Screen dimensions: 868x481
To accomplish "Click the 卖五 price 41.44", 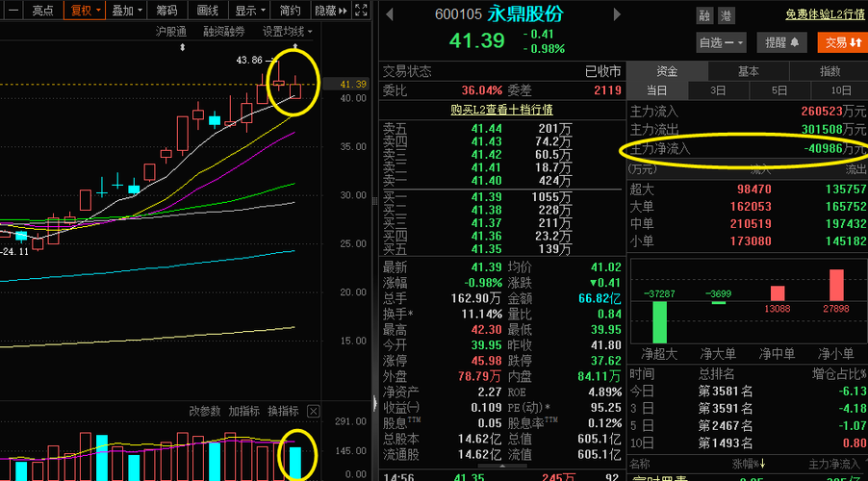I will tap(487, 129).
